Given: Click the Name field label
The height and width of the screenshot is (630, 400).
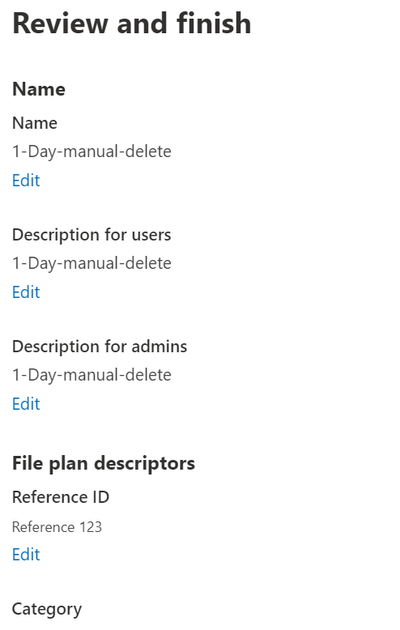Looking at the screenshot, I should pos(35,123).
